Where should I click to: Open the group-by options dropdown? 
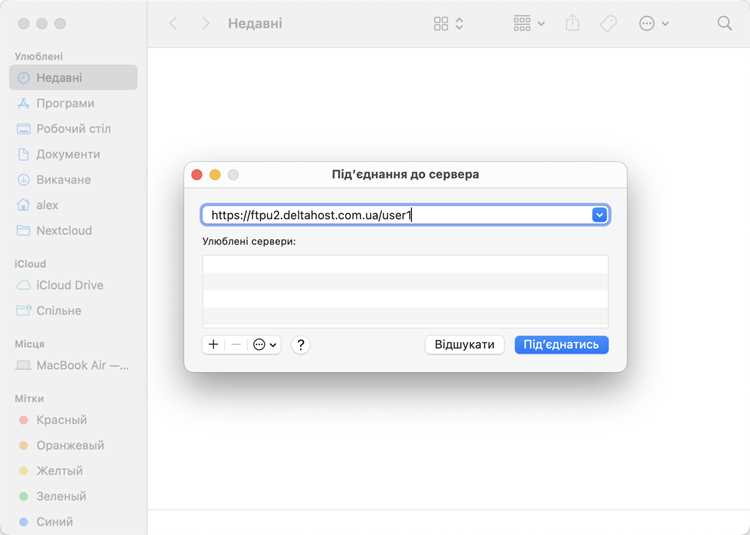tap(529, 23)
